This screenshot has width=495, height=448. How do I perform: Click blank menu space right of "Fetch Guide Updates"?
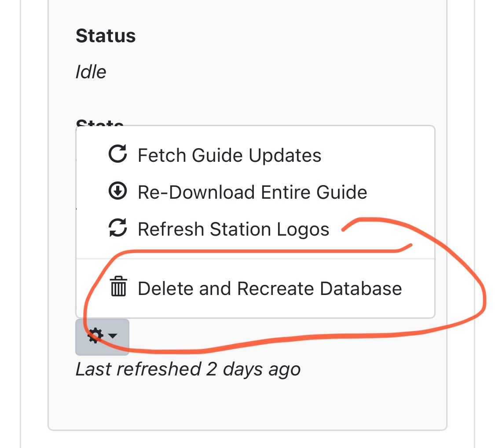click(x=378, y=155)
